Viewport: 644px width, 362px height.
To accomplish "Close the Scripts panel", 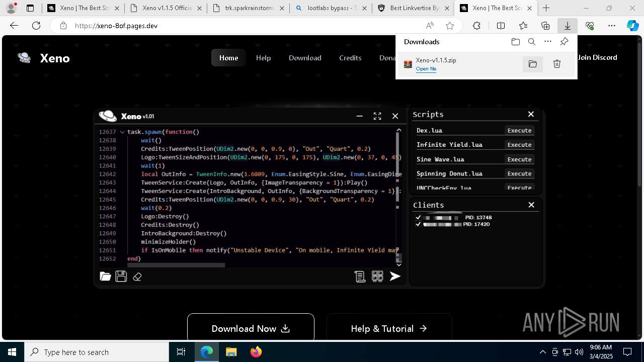I will (531, 114).
